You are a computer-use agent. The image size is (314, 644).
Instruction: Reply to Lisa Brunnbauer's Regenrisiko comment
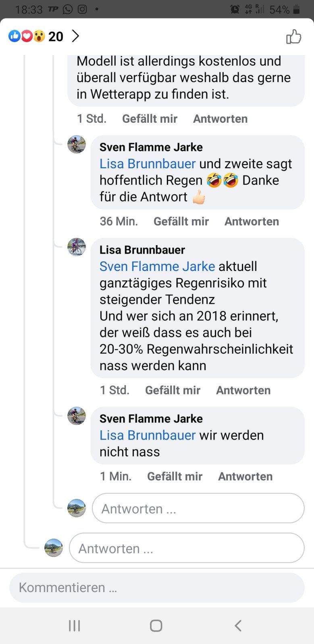tap(243, 390)
